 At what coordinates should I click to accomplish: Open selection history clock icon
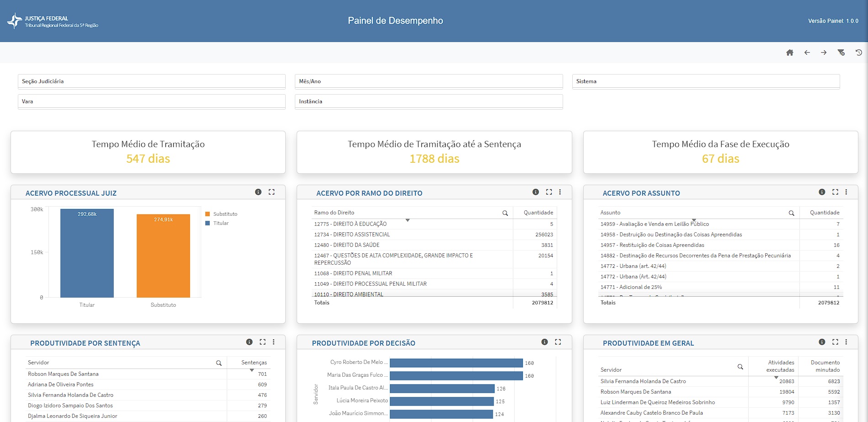[x=858, y=53]
